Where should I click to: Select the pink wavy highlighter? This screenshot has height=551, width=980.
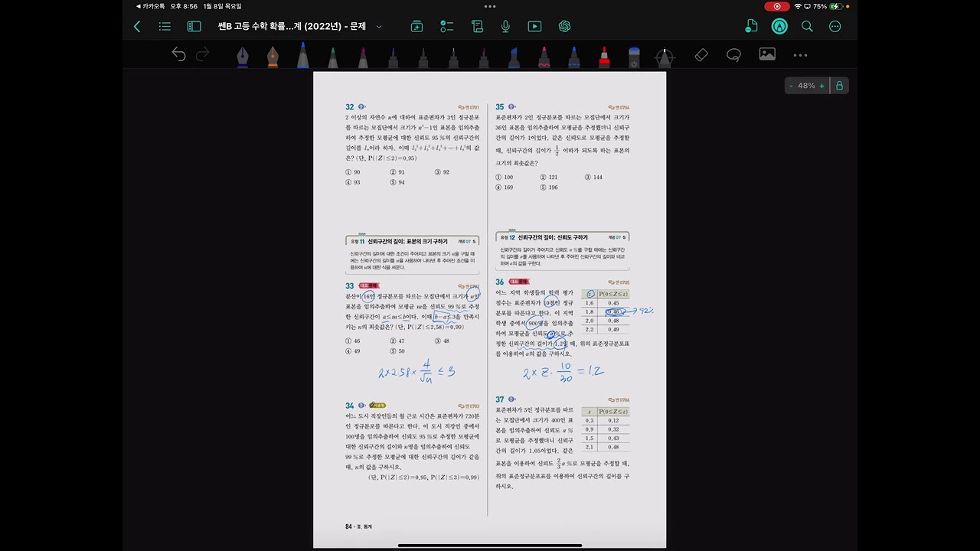544,57
